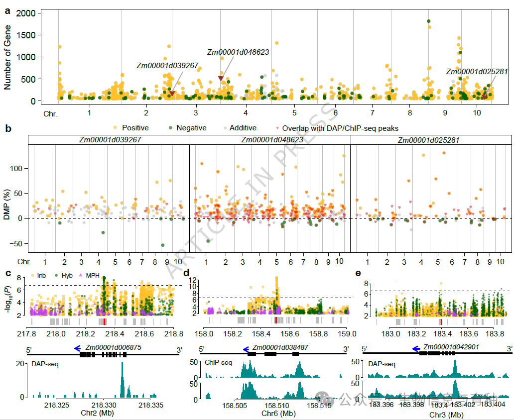Click the panel 'd' letter label
Image resolution: width=514 pixels, height=420 pixels.
coord(186,273)
